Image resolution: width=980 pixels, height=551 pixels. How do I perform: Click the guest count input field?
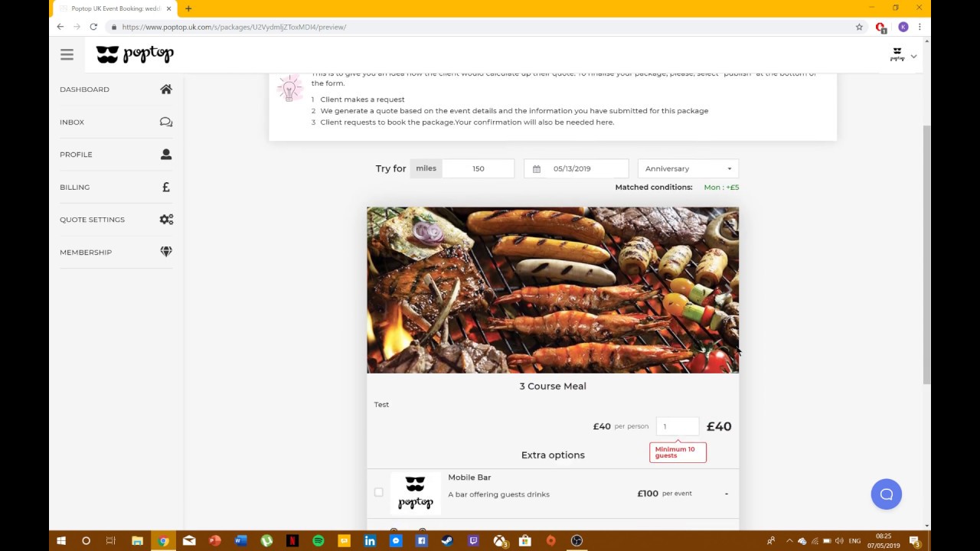pos(678,426)
